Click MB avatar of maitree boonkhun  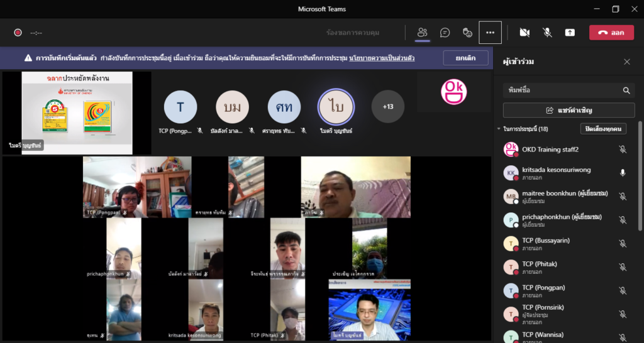pyautogui.click(x=511, y=197)
